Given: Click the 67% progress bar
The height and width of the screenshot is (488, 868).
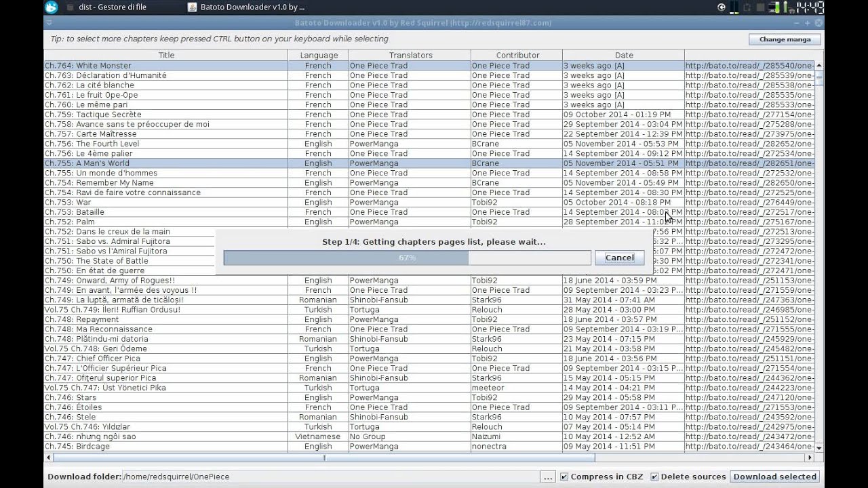Looking at the screenshot, I should (x=407, y=258).
